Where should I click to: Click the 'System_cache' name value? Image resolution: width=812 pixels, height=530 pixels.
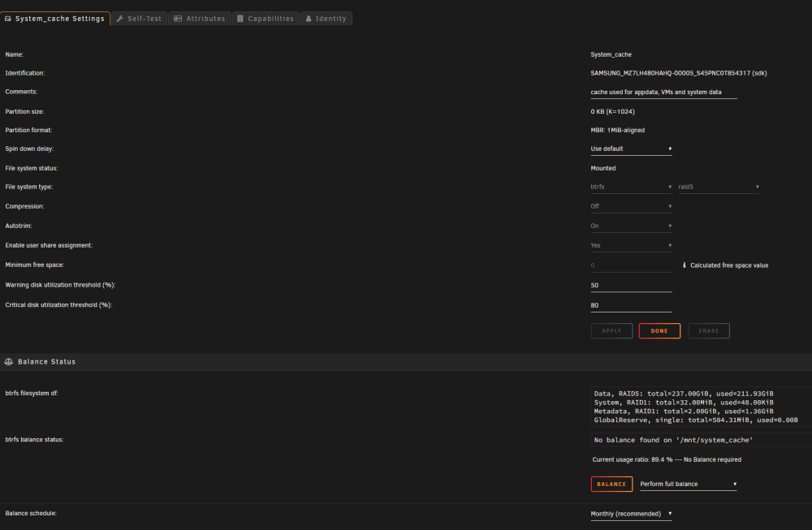coord(611,54)
